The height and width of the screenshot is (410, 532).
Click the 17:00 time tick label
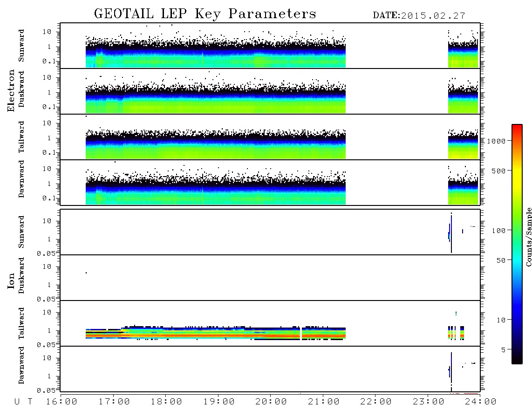click(x=114, y=402)
